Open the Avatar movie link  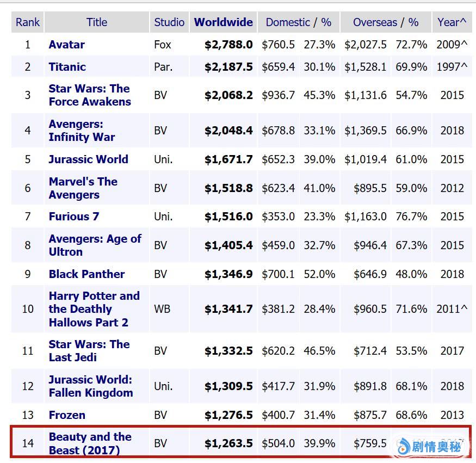pyautogui.click(x=66, y=45)
